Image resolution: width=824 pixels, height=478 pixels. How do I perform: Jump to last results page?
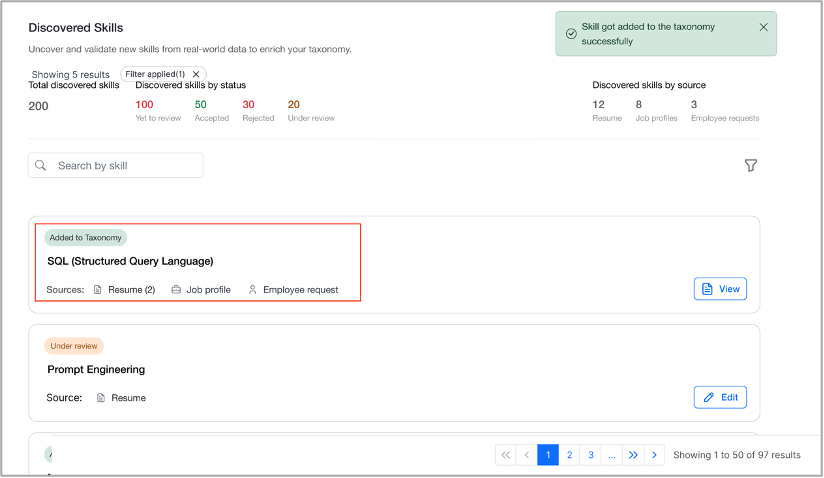click(x=633, y=455)
